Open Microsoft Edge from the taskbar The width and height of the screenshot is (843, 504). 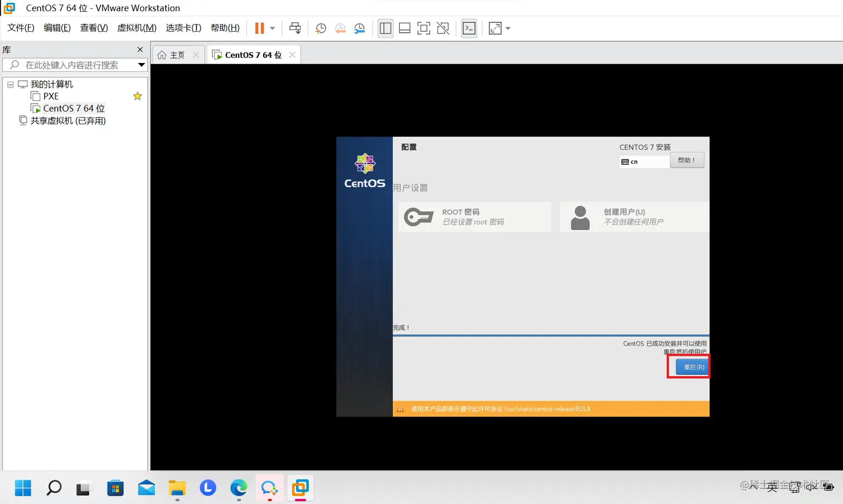(x=239, y=488)
